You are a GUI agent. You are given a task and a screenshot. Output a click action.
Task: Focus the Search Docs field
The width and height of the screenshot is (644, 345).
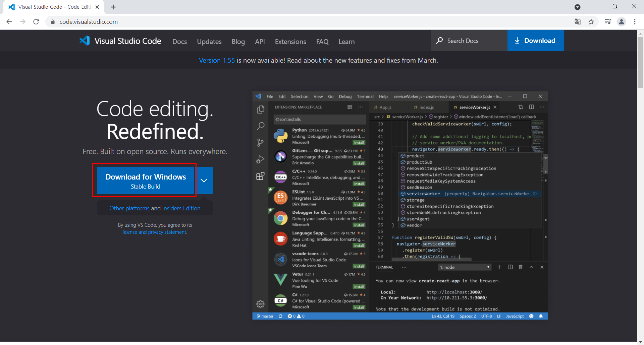pos(469,41)
